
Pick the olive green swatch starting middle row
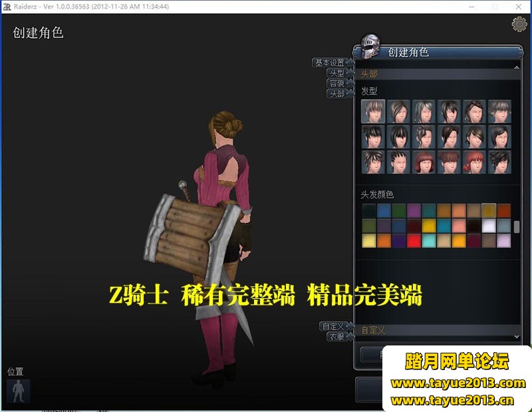[369, 226]
